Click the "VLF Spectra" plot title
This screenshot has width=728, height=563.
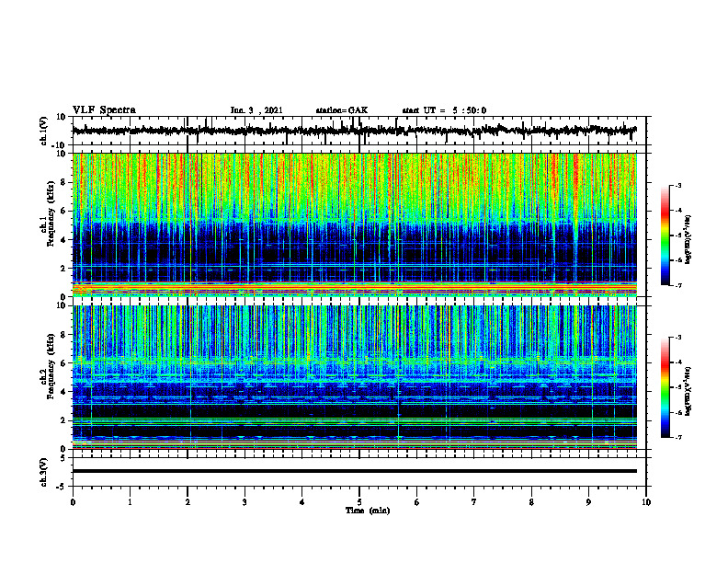(104, 110)
